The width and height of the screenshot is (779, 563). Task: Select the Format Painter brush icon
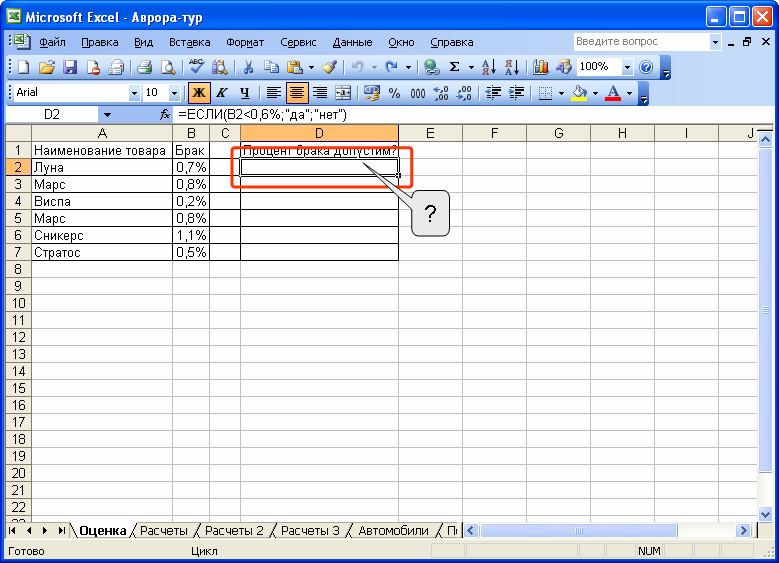329,67
